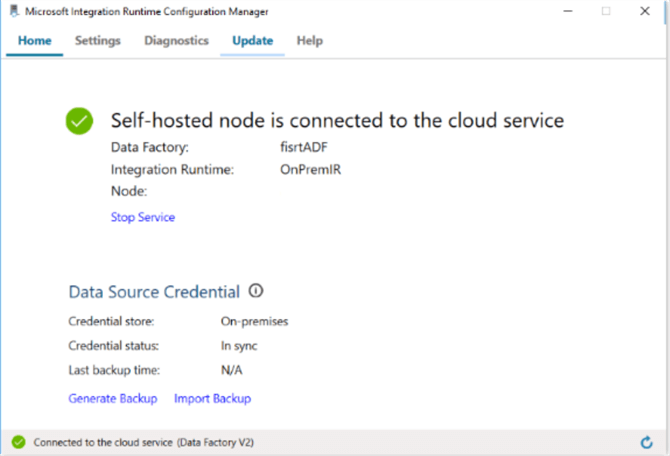Viewport: 670px width, 456px height.
Task: Click the Data Source Credential heading
Action: (x=154, y=292)
